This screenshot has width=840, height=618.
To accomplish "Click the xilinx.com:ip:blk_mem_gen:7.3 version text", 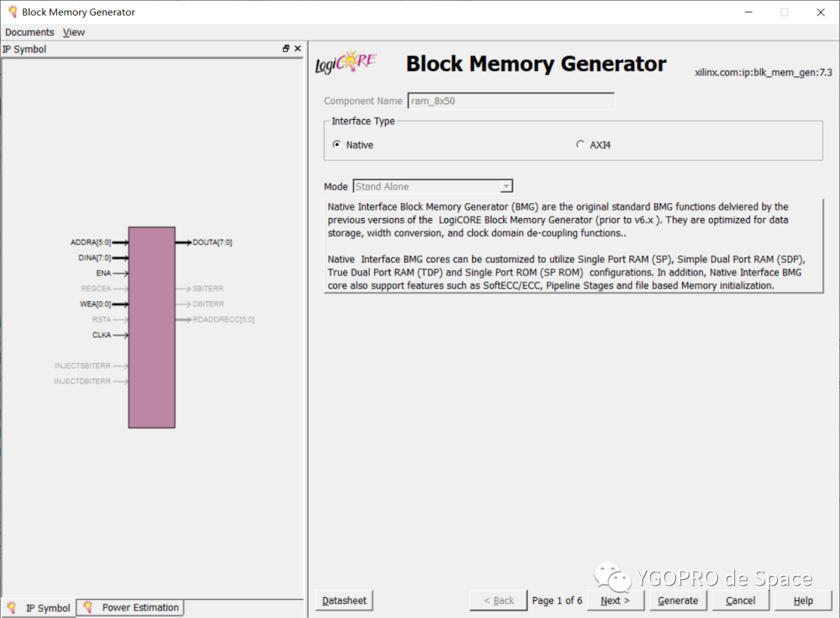I will coord(764,72).
